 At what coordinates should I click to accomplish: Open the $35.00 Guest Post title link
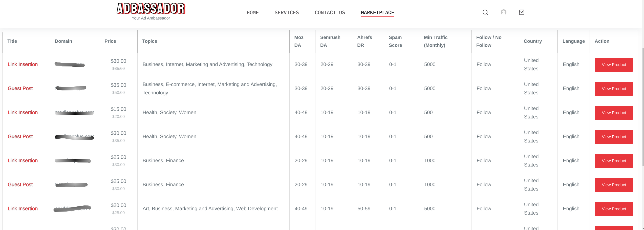click(20, 88)
